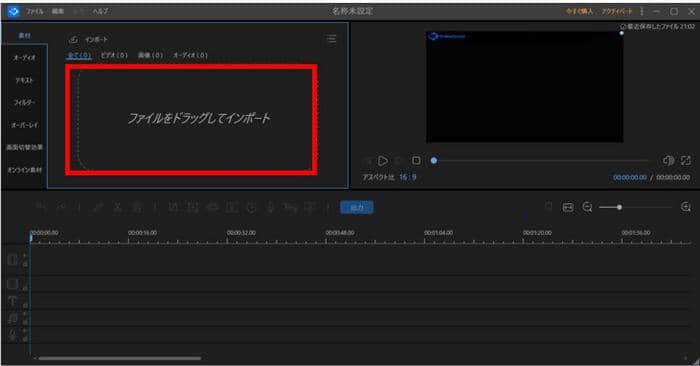Screen dimensions: 700x366
Task: Click the import icon next to インポート
Action: [x=73, y=40]
